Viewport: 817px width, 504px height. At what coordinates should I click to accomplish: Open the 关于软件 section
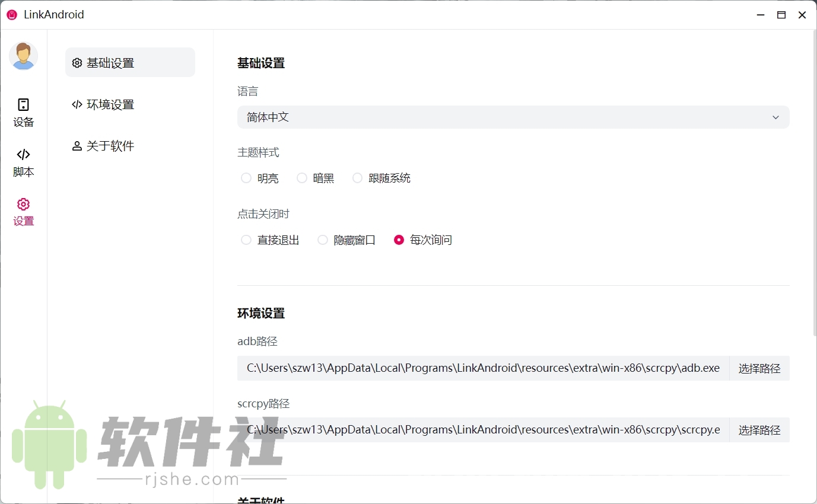tap(110, 145)
